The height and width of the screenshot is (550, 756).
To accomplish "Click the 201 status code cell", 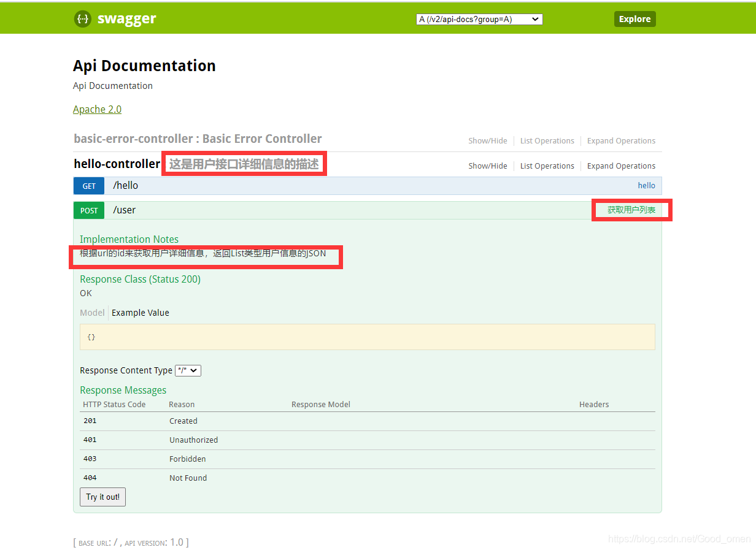I will point(90,421).
